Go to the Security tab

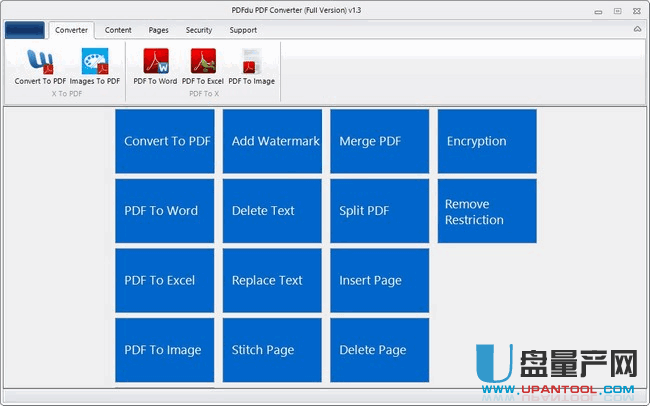click(198, 31)
